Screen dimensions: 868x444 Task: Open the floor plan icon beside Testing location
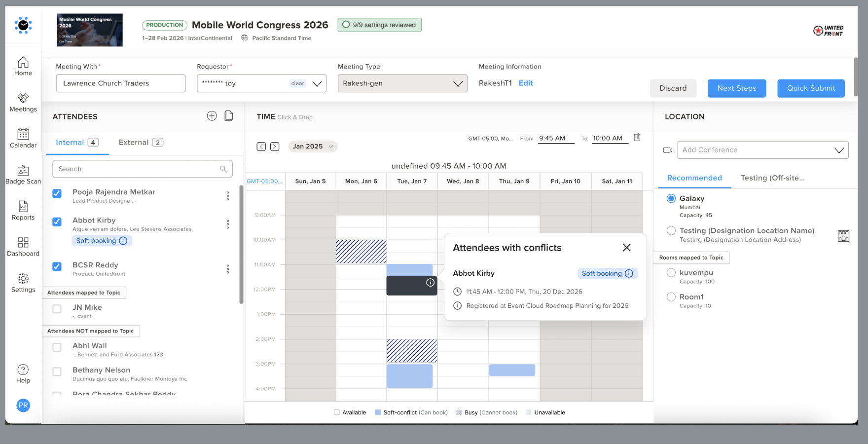[843, 236]
